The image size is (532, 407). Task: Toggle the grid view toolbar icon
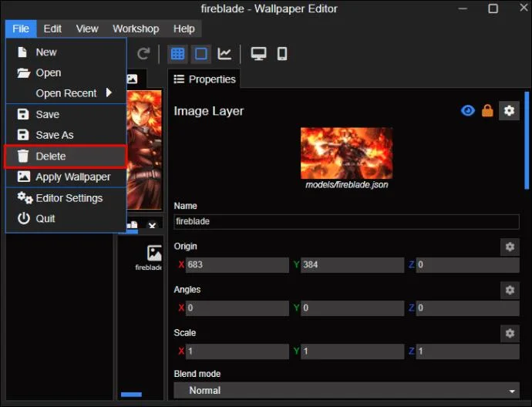click(177, 54)
